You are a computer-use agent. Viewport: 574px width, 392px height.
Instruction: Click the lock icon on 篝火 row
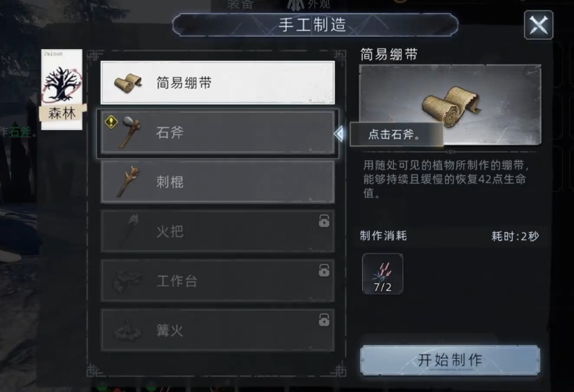pos(324,320)
